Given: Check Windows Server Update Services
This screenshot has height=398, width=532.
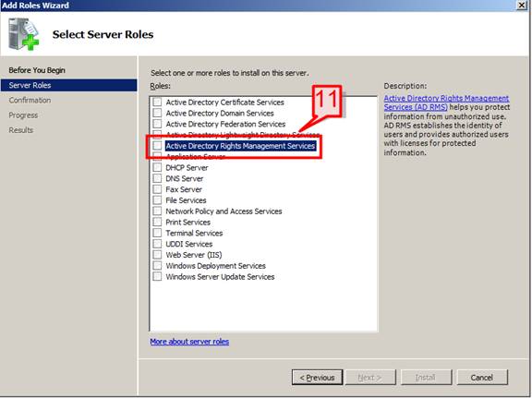Looking at the screenshot, I should click(x=157, y=276).
